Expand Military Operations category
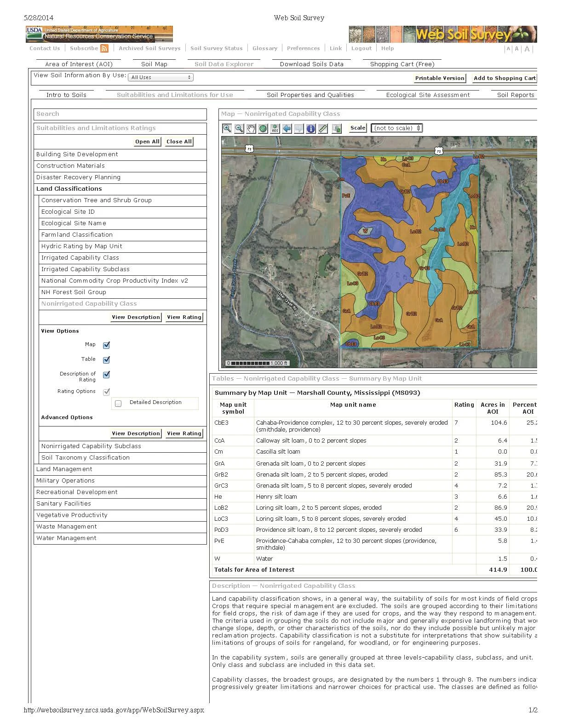562x728 pixels. [x=120, y=481]
